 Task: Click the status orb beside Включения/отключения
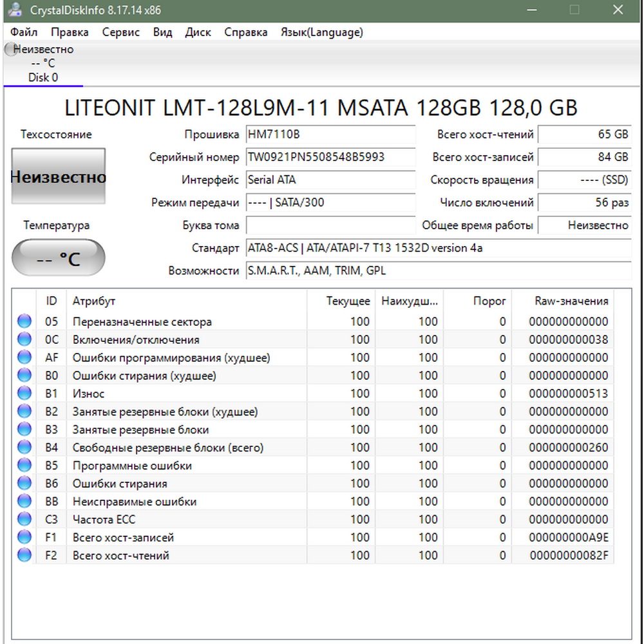[x=24, y=339]
